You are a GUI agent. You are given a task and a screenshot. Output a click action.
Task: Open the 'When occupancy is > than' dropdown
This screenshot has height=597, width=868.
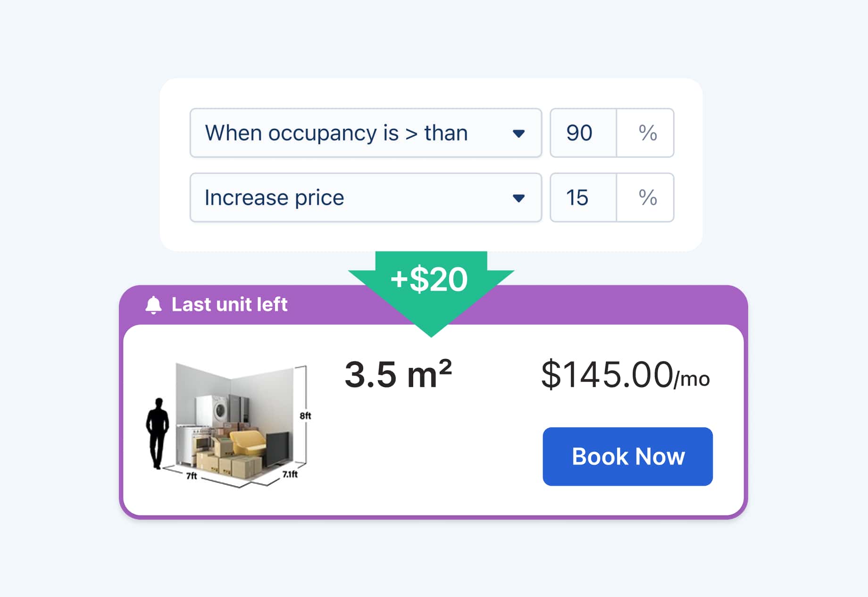click(366, 133)
